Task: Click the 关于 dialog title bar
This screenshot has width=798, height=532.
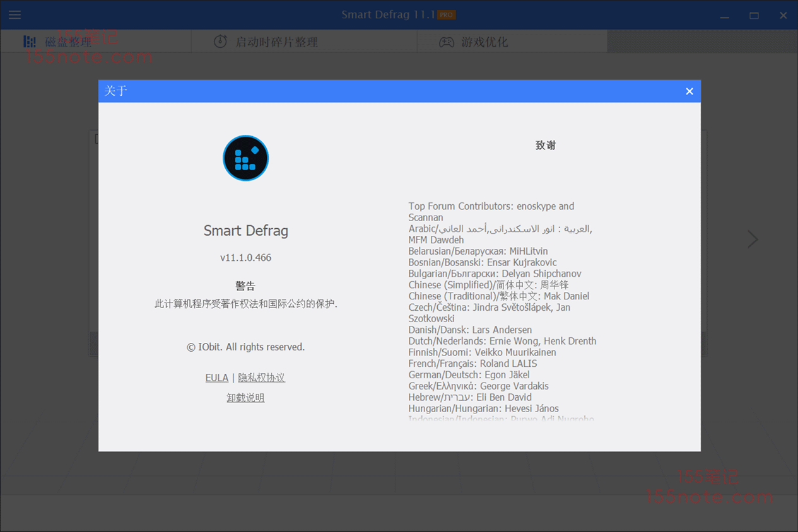Action: pyautogui.click(x=378, y=91)
